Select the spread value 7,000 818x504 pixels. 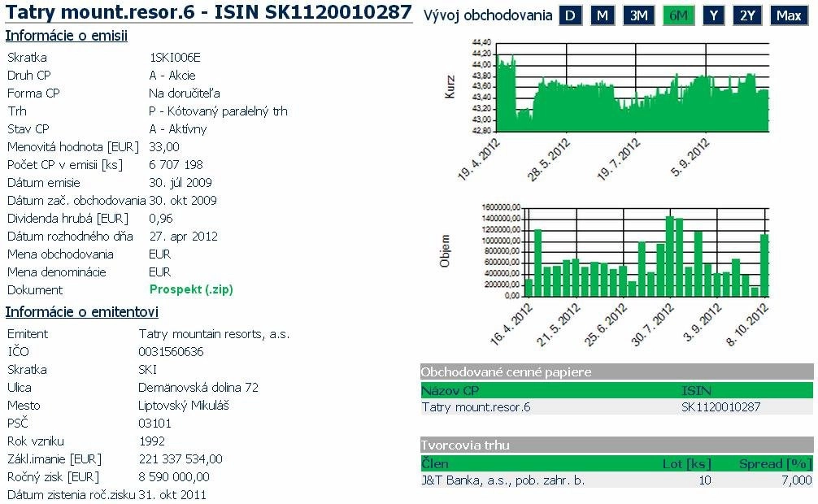click(797, 480)
